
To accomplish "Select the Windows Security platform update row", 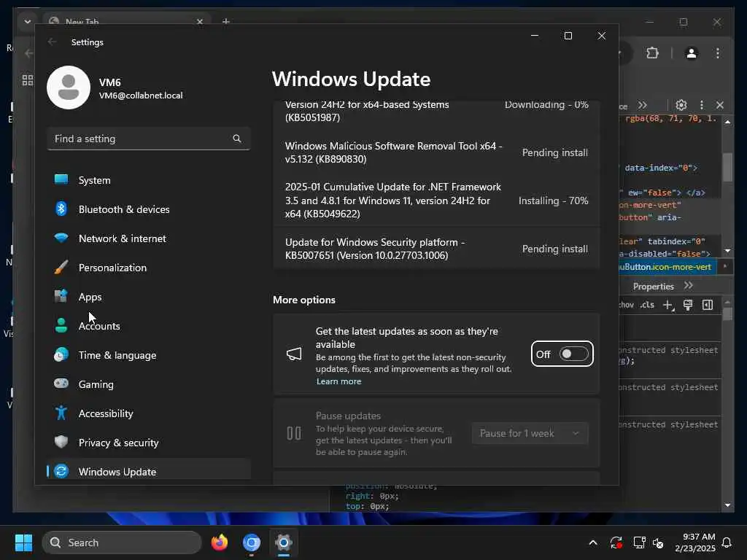I will click(x=436, y=249).
